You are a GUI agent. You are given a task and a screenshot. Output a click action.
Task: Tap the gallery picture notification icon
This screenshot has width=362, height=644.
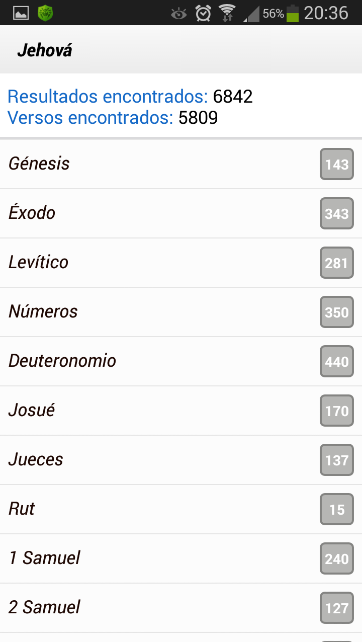(x=21, y=13)
